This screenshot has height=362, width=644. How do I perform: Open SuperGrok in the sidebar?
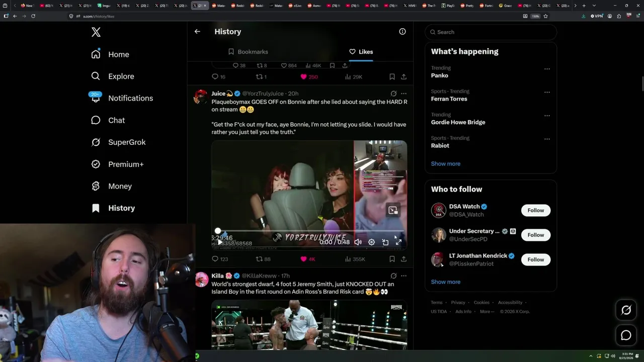coord(118,142)
